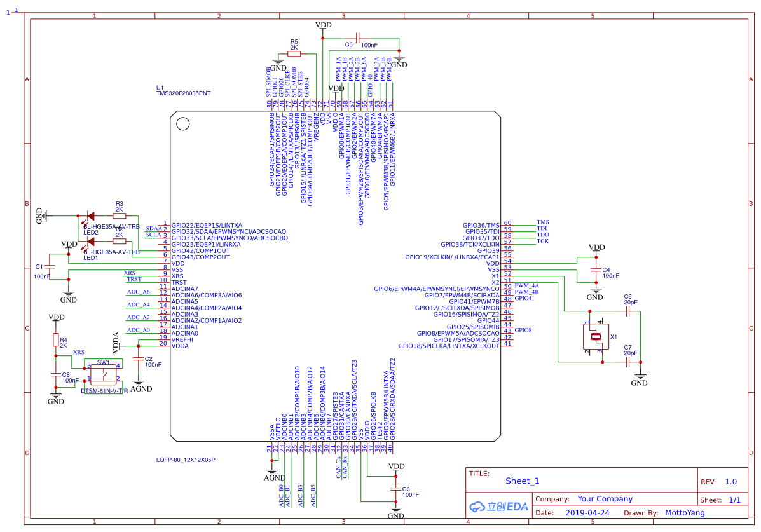Select the resistor R5 symbol
This screenshot has width=761, height=532.
(292, 55)
